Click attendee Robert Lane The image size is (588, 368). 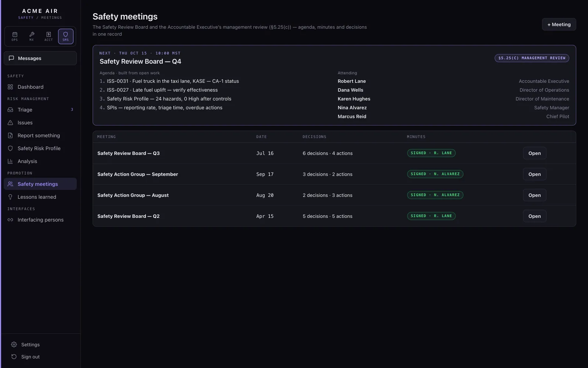click(352, 81)
